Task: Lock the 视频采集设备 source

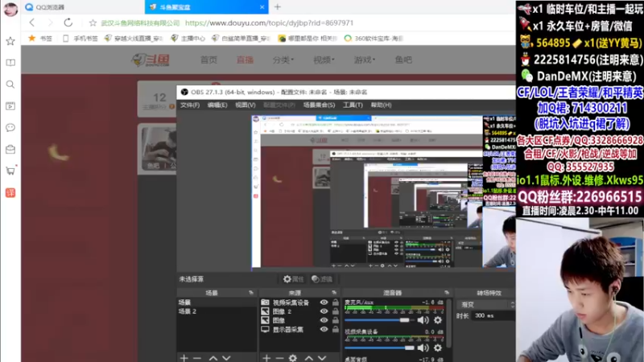Action: [336, 302]
